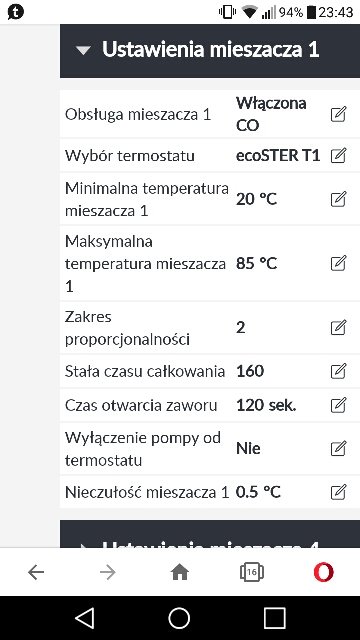The width and height of the screenshot is (360, 640).
Task: Edit the Czas otwarcia zaworu value
Action: 338,405
